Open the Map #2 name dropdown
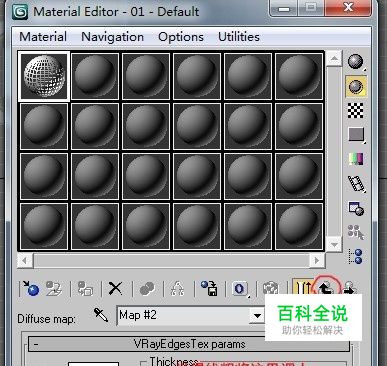 point(257,315)
